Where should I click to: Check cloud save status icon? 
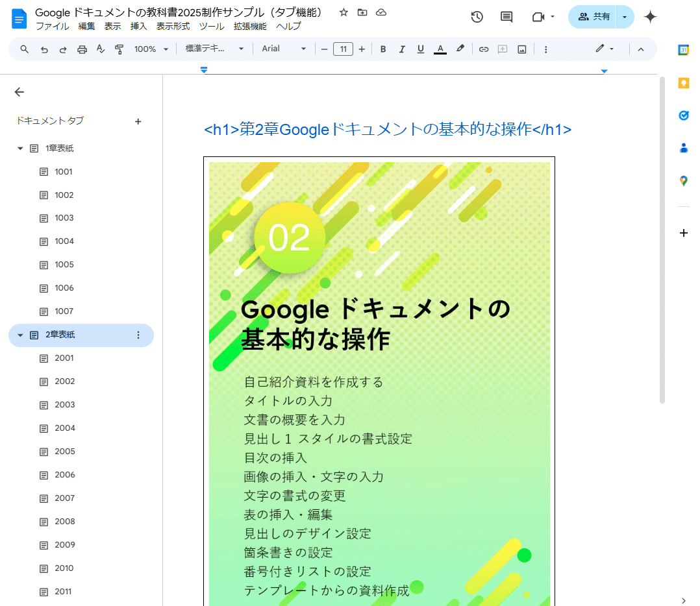coord(381,12)
